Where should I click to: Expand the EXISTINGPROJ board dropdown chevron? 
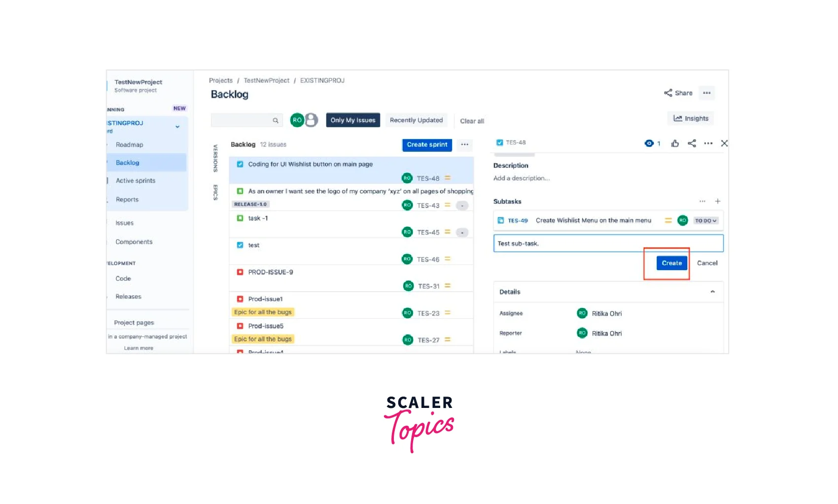click(177, 127)
